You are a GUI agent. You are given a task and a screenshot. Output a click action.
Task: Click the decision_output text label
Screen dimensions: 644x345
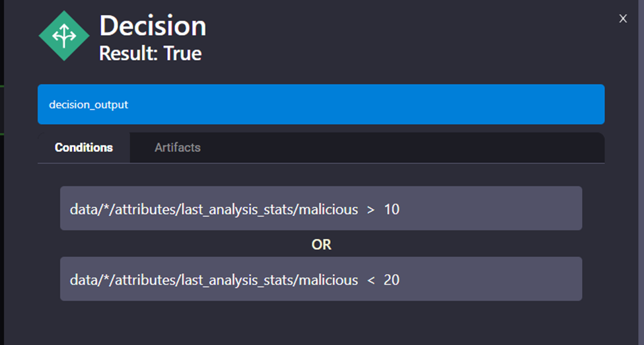tap(89, 105)
